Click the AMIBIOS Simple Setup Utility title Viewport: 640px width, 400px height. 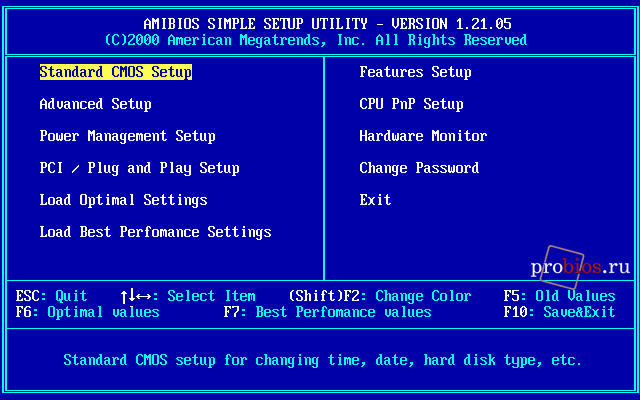(x=327, y=24)
